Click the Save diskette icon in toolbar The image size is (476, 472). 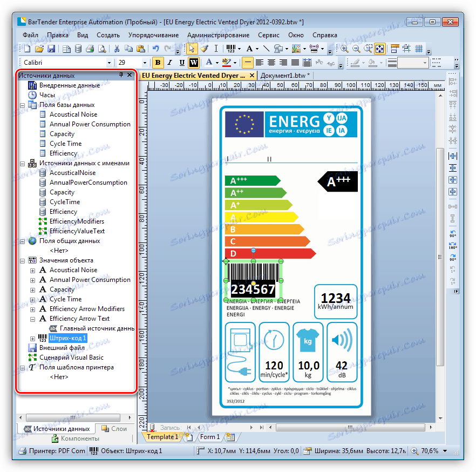(51, 49)
